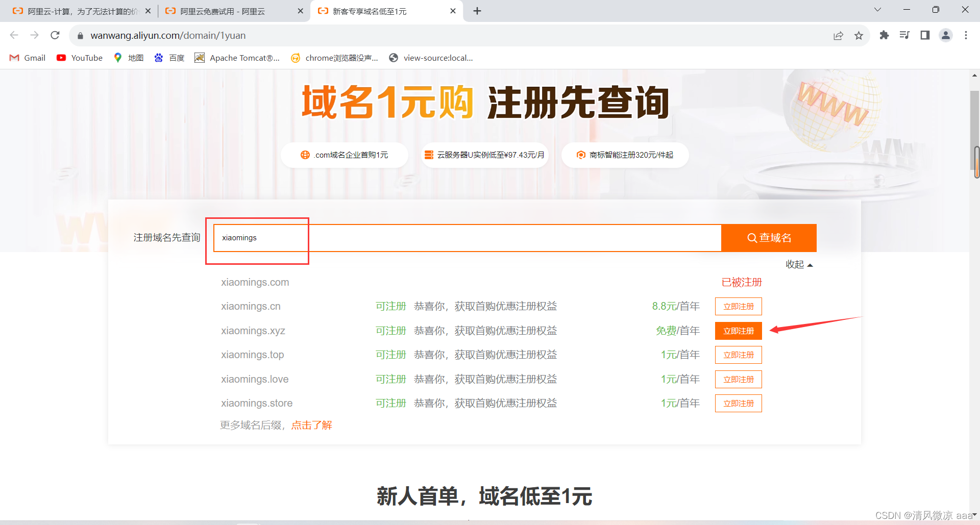This screenshot has height=525, width=980.
Task: Open the .com域名企业首购1元 promo pill
Action: click(345, 155)
